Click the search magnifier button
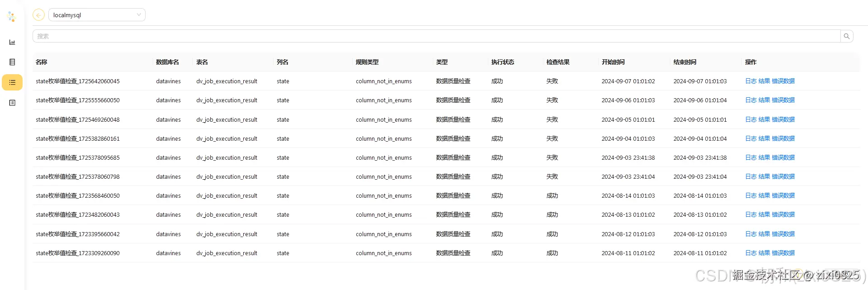This screenshot has width=868, height=290. pos(847,36)
